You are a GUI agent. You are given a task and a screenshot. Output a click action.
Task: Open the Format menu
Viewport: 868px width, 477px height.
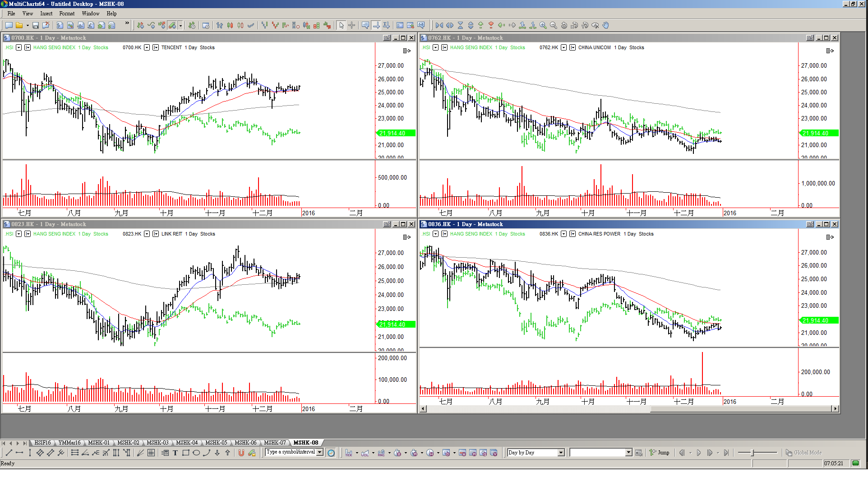point(67,14)
